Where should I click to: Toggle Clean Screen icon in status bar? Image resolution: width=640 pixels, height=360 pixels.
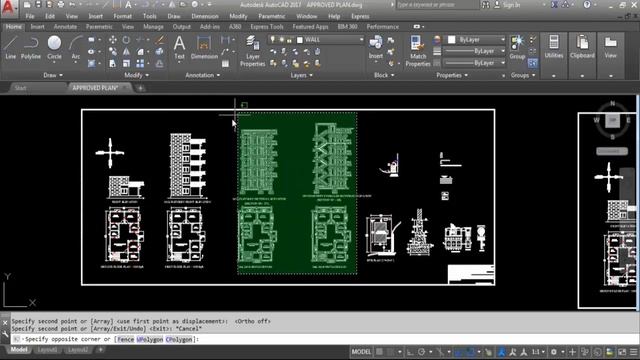pyautogui.click(x=622, y=352)
